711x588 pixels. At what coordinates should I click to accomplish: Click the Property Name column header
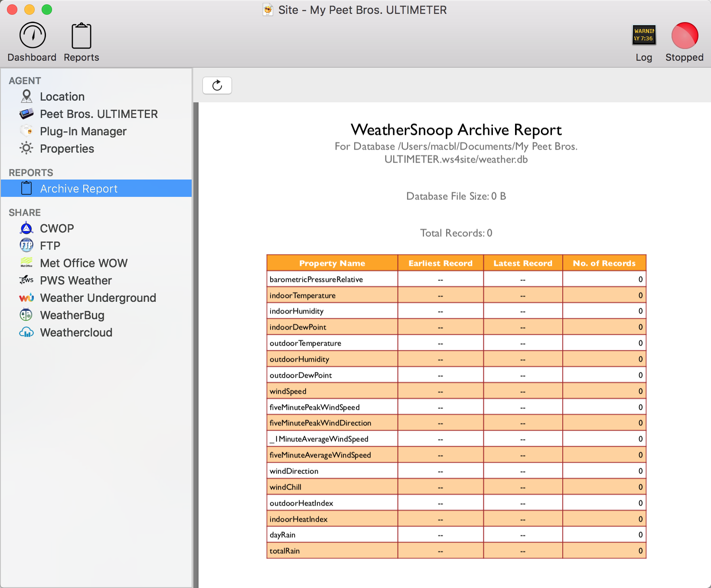tap(332, 263)
